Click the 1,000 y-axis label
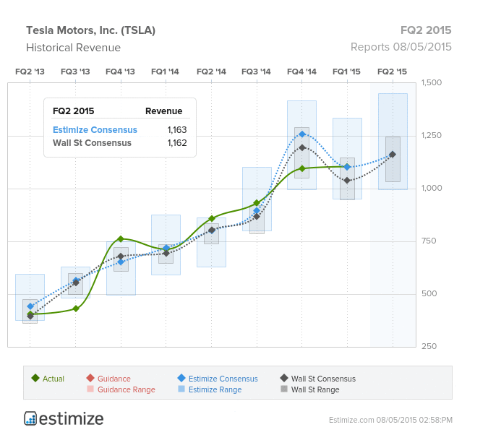This screenshot has width=488, height=448. click(432, 188)
